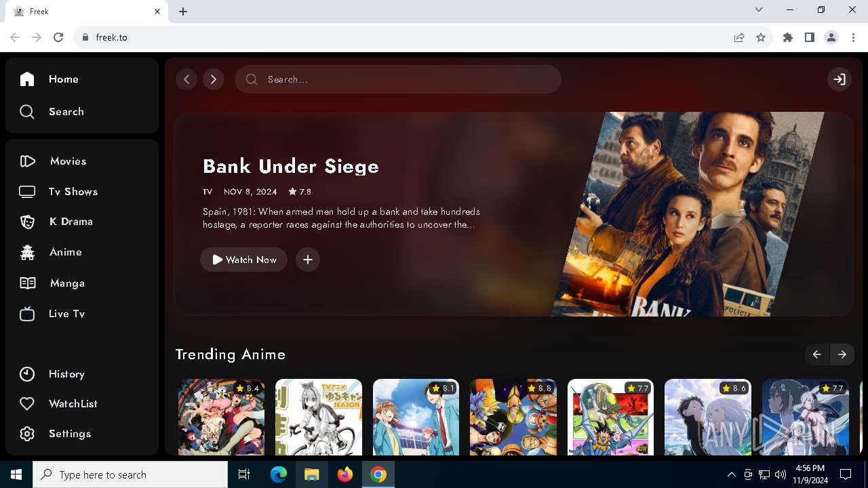Open Movies section icon
This screenshot has height=488, width=868.
coord(28,161)
